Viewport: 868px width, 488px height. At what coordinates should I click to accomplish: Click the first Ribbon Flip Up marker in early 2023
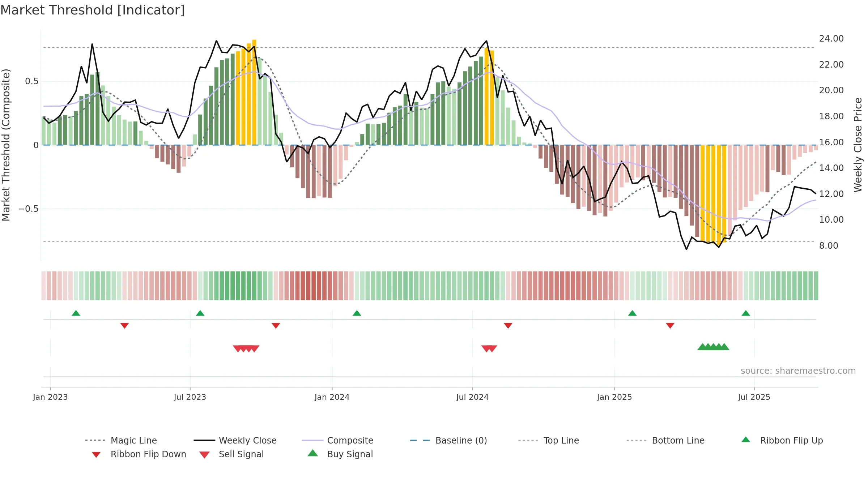coord(76,313)
